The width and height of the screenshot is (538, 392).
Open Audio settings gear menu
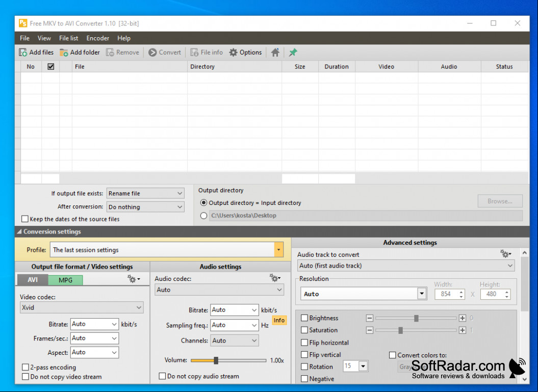click(275, 278)
